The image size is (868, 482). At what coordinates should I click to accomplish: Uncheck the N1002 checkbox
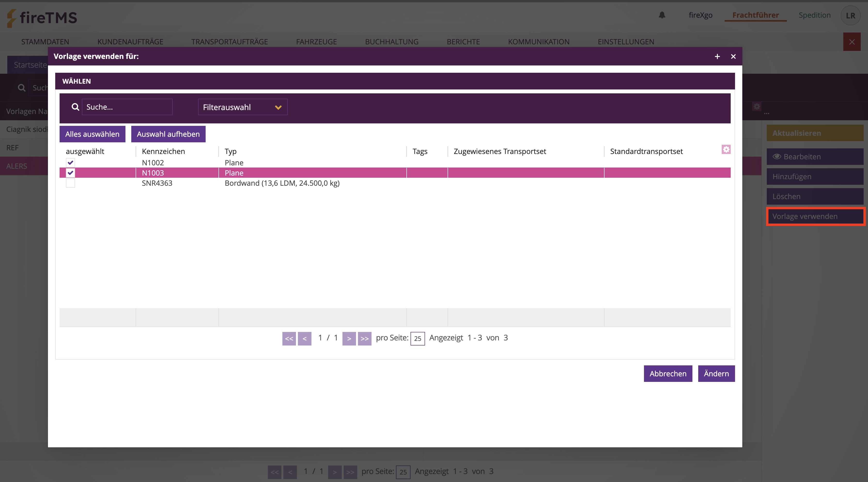(70, 163)
